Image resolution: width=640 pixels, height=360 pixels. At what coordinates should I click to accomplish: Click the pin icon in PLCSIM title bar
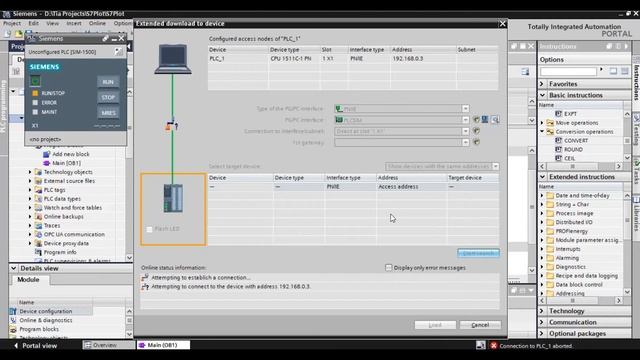105,39
